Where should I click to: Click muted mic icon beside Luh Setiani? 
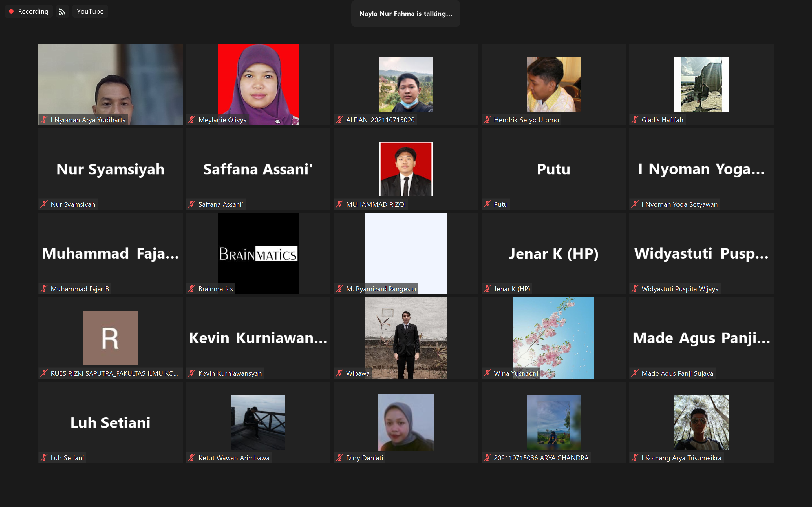[x=44, y=458]
